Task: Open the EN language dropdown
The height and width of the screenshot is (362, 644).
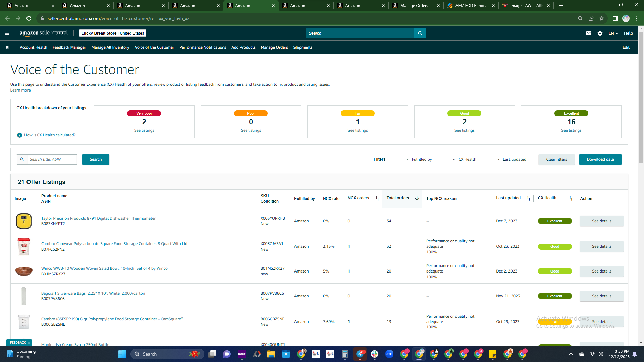Action: pos(613,33)
